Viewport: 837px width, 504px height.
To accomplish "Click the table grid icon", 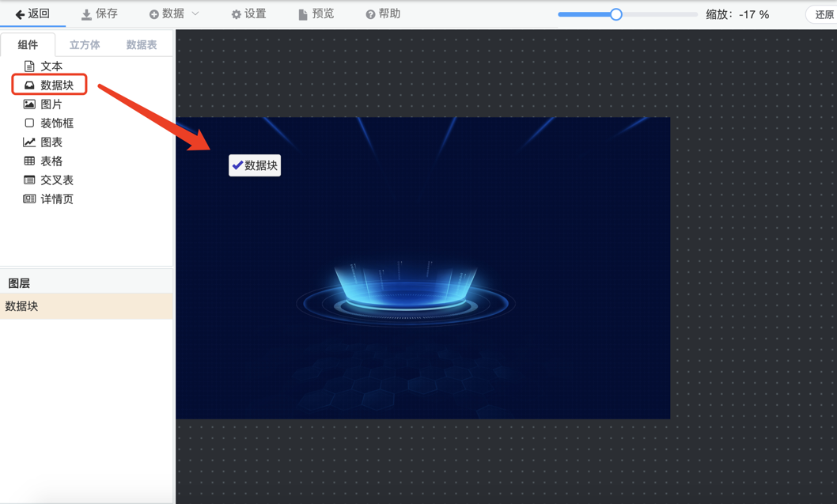I will pyautogui.click(x=29, y=161).
